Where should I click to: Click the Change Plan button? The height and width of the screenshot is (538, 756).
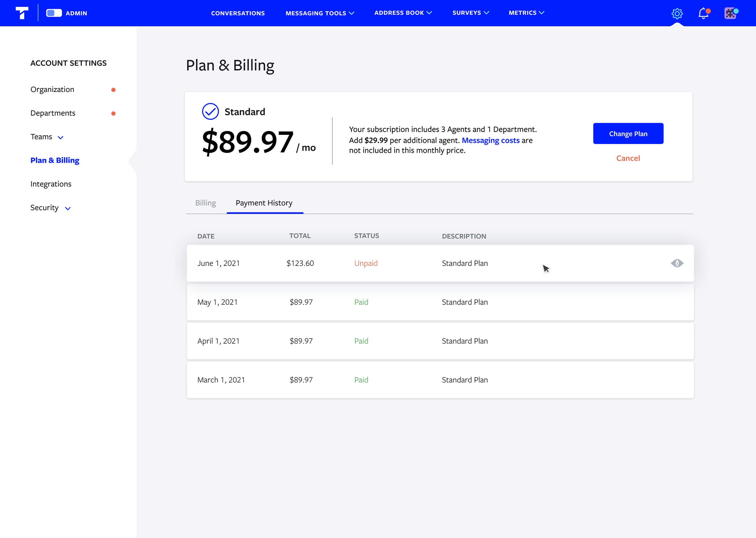coord(628,133)
